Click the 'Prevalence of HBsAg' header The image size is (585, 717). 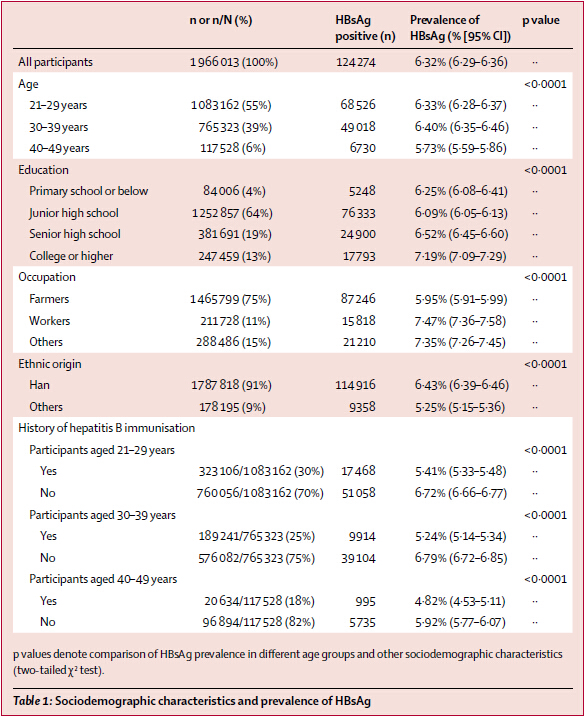(460, 28)
